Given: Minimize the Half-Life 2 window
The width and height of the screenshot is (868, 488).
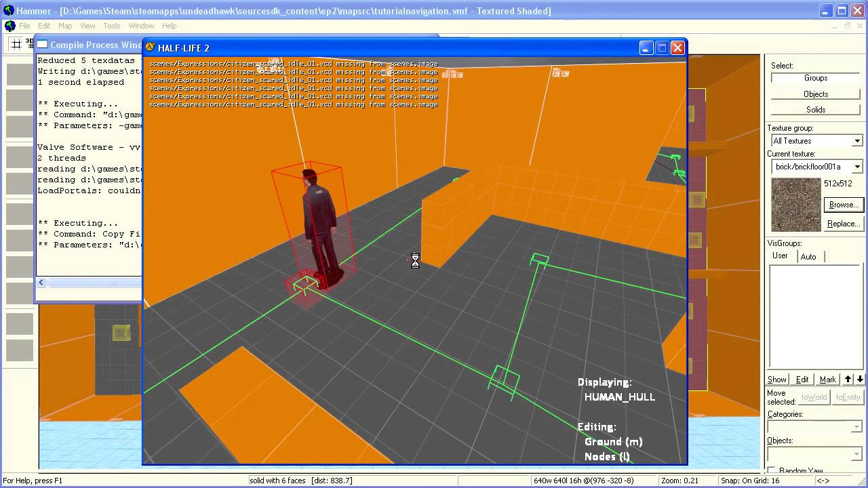Looking at the screenshot, I should 646,47.
